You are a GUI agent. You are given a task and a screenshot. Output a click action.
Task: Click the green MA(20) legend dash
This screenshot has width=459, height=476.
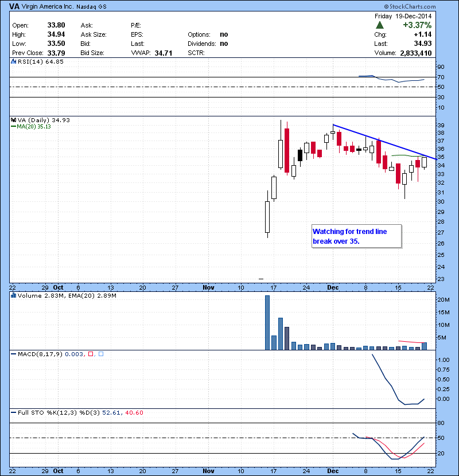(13, 127)
